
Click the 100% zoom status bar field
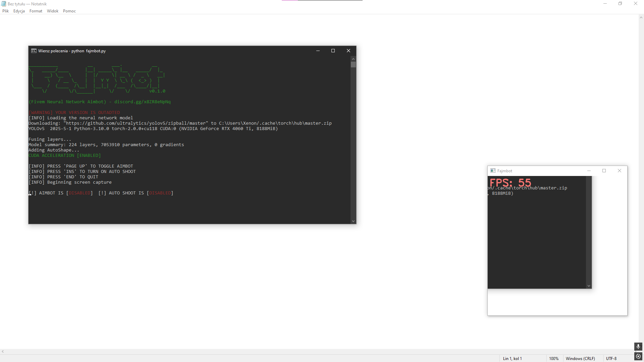553,358
